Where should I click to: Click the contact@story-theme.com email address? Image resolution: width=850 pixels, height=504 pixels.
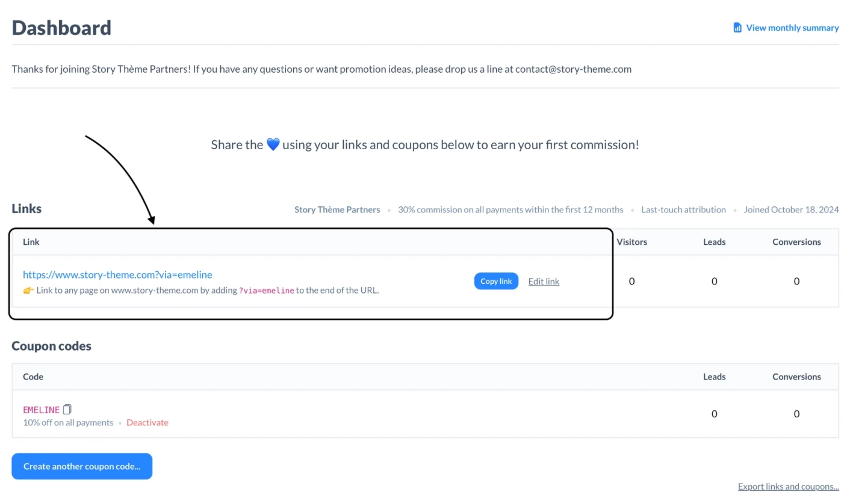tap(573, 69)
